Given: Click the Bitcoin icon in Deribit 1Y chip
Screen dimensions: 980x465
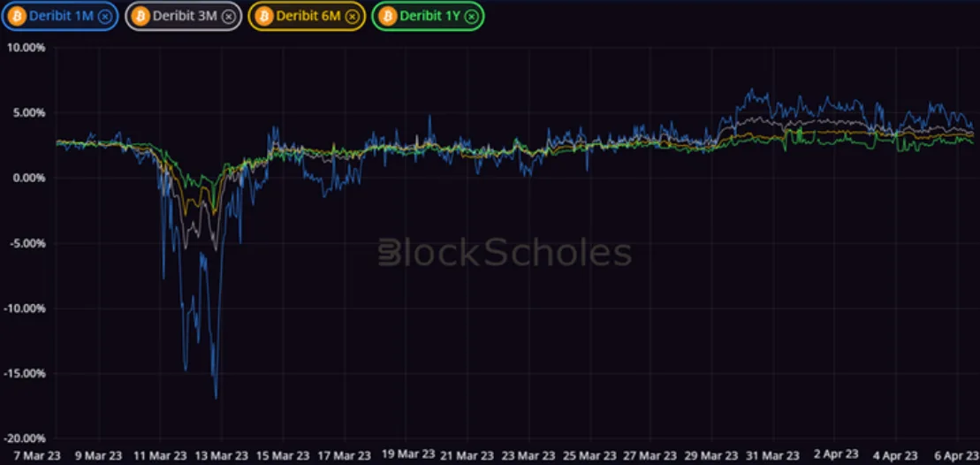Looking at the screenshot, I should tap(388, 17).
